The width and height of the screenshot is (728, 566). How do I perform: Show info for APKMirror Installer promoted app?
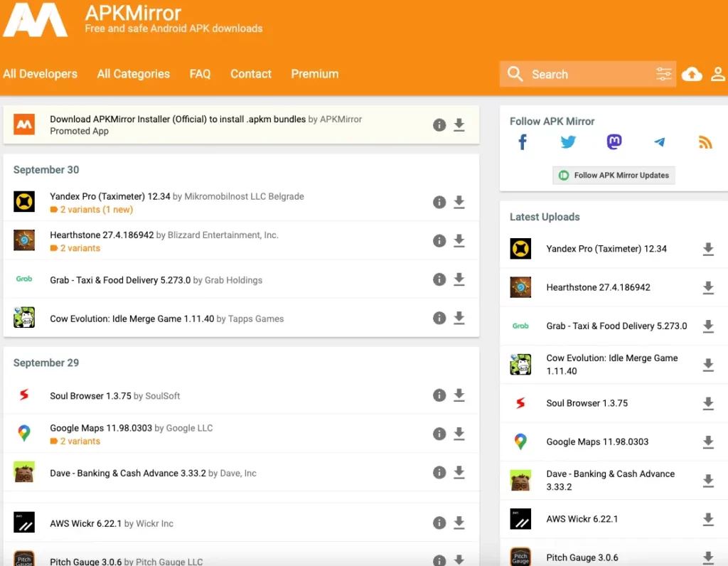click(x=439, y=125)
